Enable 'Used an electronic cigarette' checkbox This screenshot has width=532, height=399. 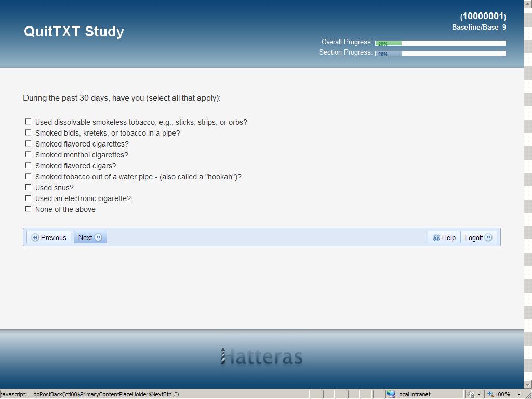coord(28,198)
